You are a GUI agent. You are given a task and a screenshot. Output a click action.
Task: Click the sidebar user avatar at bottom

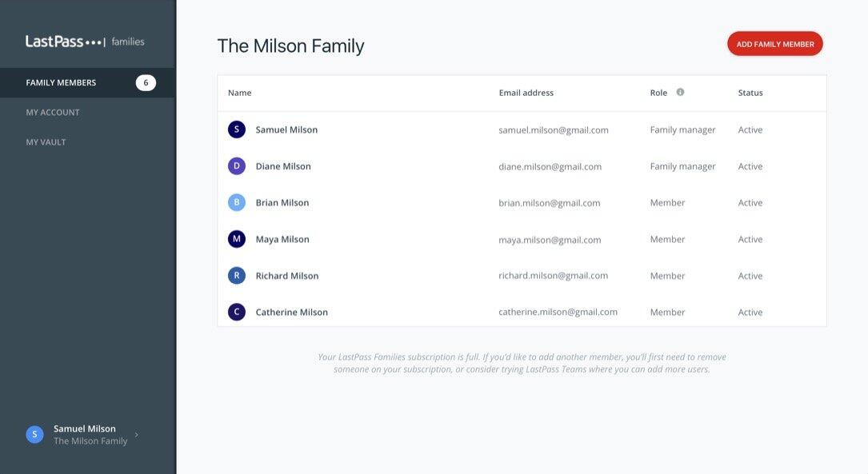(34, 434)
